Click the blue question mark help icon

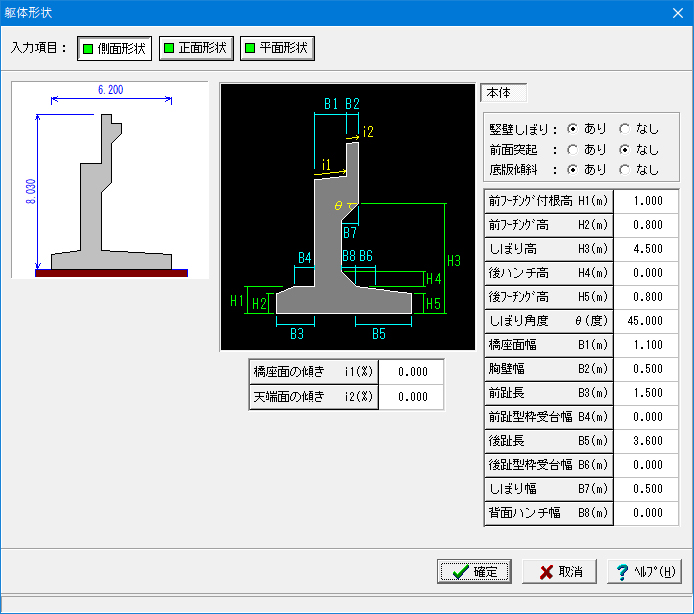coord(622,572)
